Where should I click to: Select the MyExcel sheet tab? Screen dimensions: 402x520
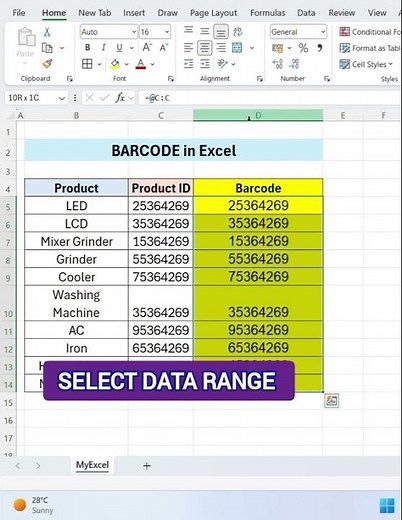(x=92, y=465)
